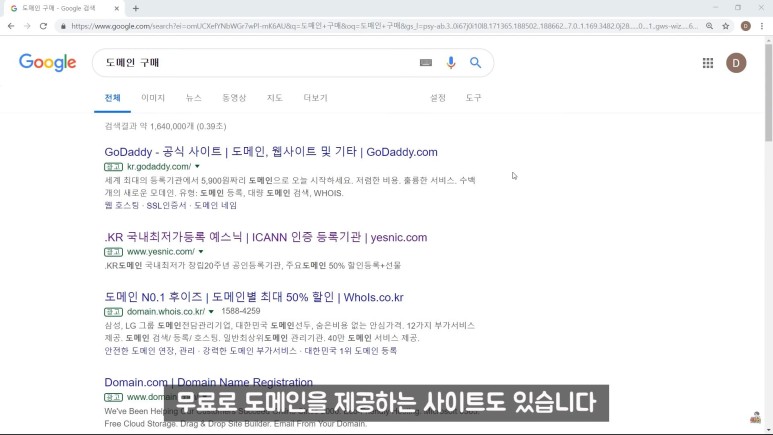This screenshot has height=435, width=773.
Task: Open the GoDaddy 공식 사이트 result title
Action: click(271, 152)
